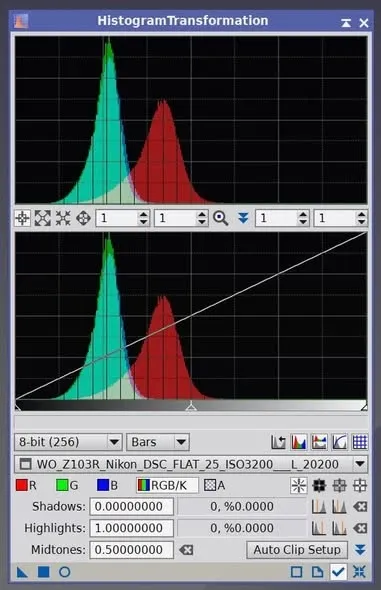Toggle the histogram overlay icon next to grid icons
This screenshot has height=590, width=381.
[x=319, y=442]
